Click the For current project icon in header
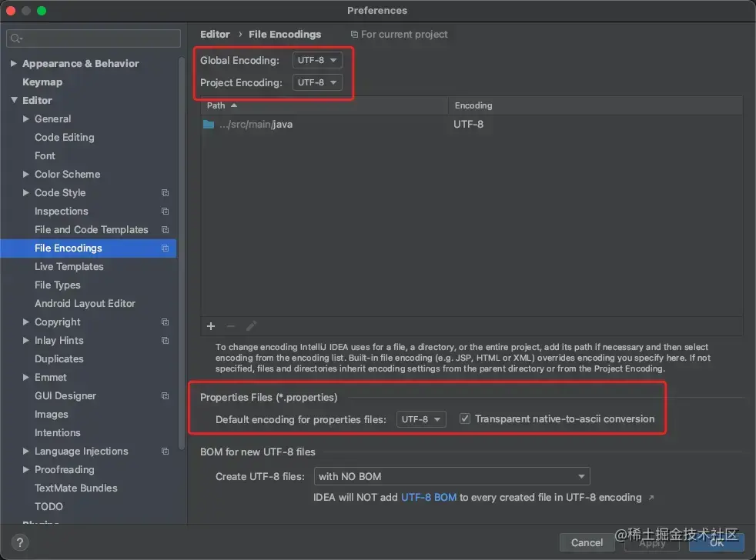 coord(354,34)
